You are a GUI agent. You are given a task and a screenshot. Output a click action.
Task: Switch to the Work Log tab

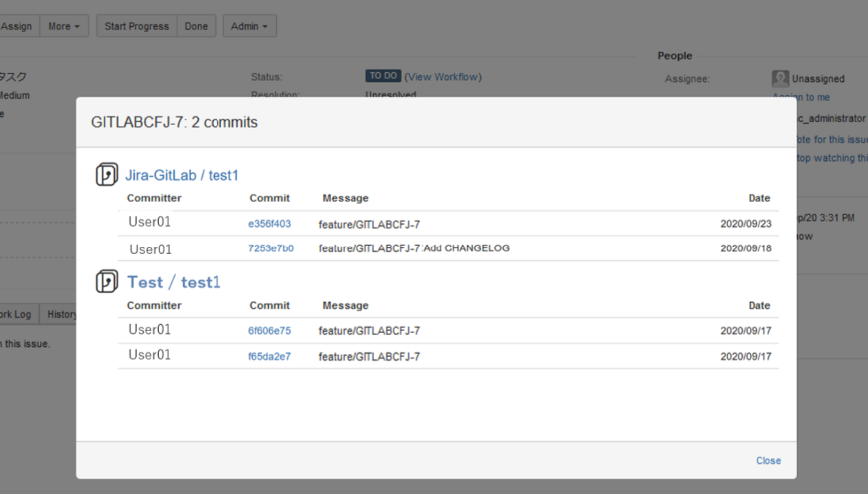pyautogui.click(x=17, y=314)
